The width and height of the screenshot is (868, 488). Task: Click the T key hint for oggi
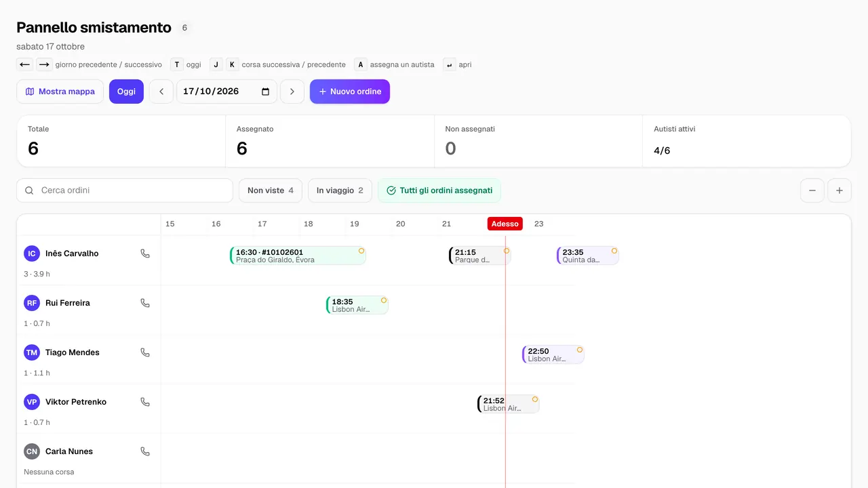(177, 64)
